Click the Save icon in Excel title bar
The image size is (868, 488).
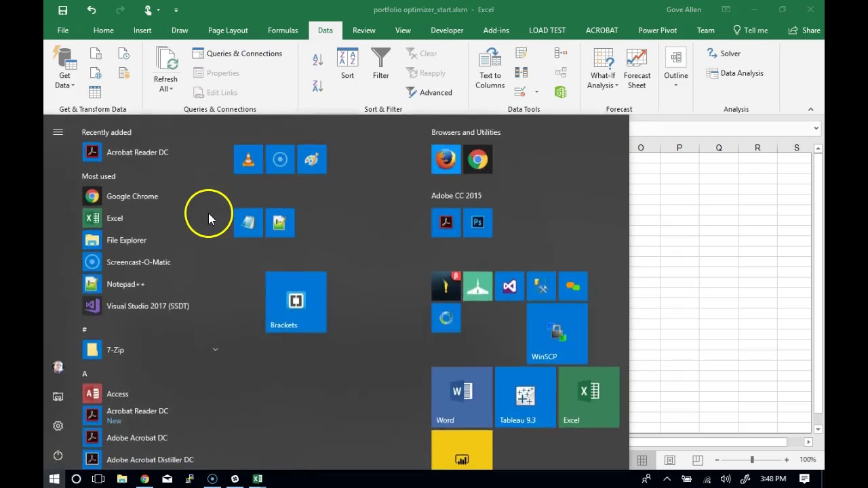62,10
